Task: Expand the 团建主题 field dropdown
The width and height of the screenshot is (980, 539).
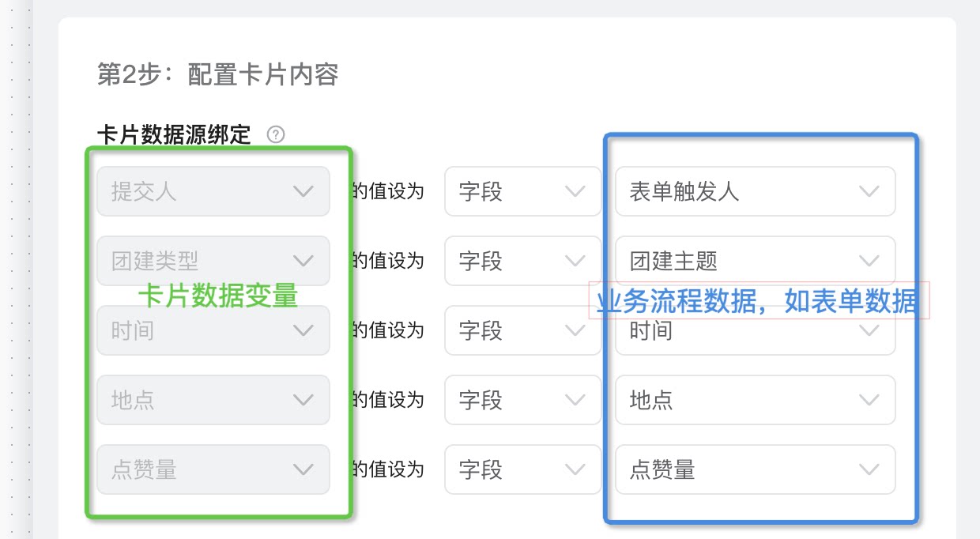Action: [756, 261]
